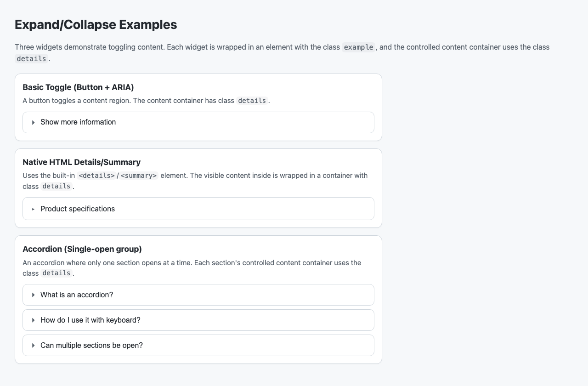Click the chevron on "What is an accordion?"

click(x=33, y=295)
